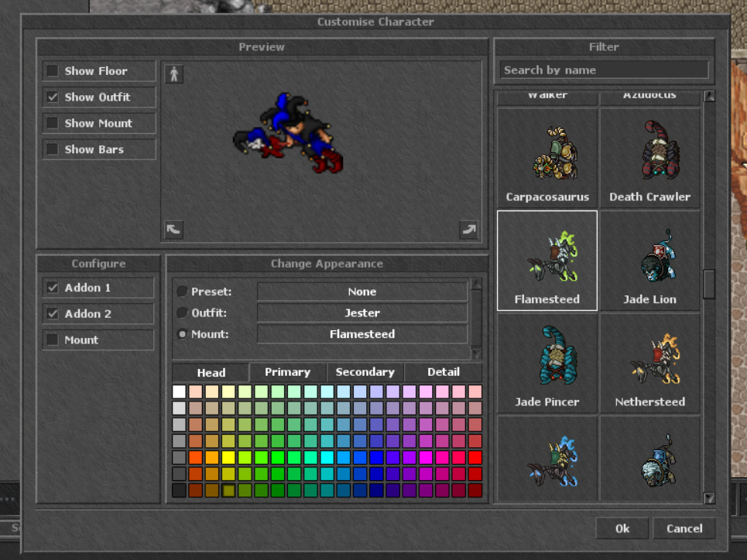Enable the Show Bars checkbox
Screen dimensions: 747x560
pyautogui.click(x=53, y=149)
